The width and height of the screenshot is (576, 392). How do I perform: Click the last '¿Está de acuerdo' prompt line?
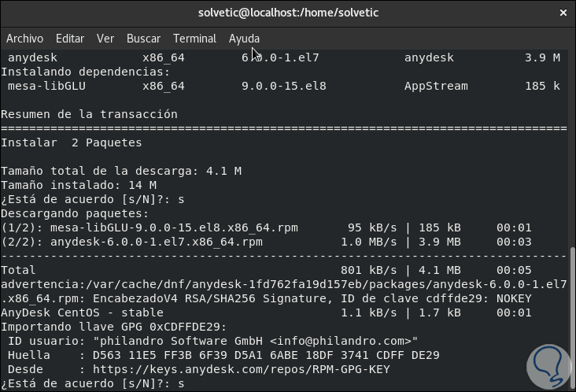pos(93,383)
